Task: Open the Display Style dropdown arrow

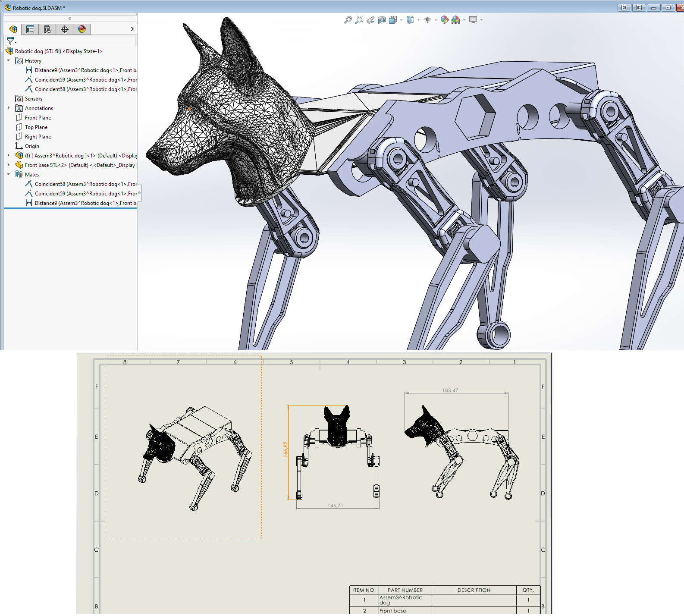Action: 418,20
